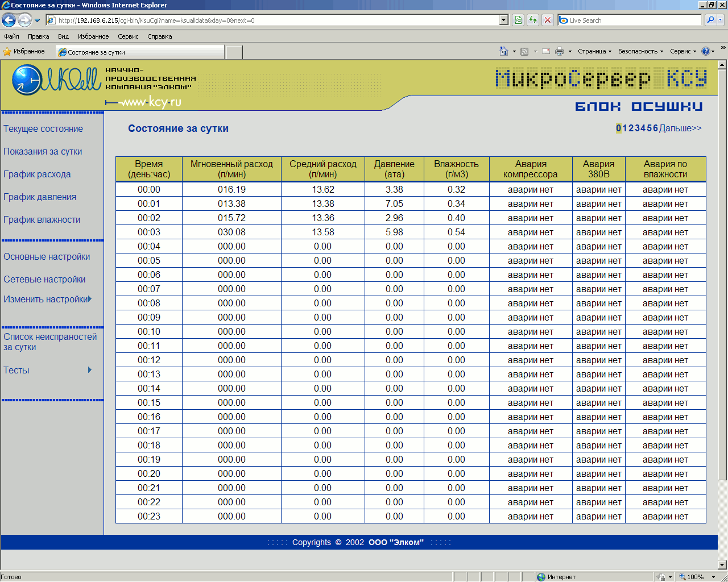The image size is (728, 582).
Task: Expand the Изменить настройки submenu
Action: pyautogui.click(x=47, y=300)
